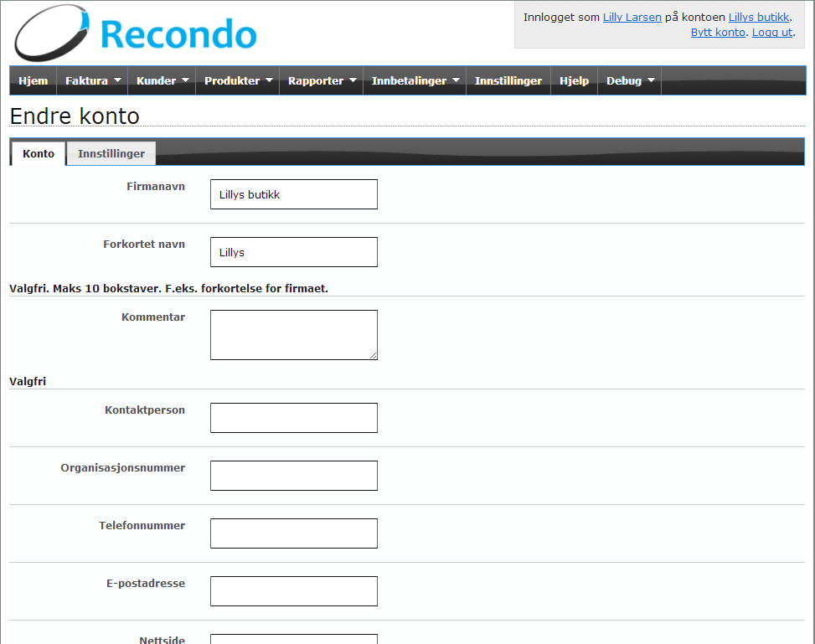
Task: Click the Recondo logo
Action: 136,33
